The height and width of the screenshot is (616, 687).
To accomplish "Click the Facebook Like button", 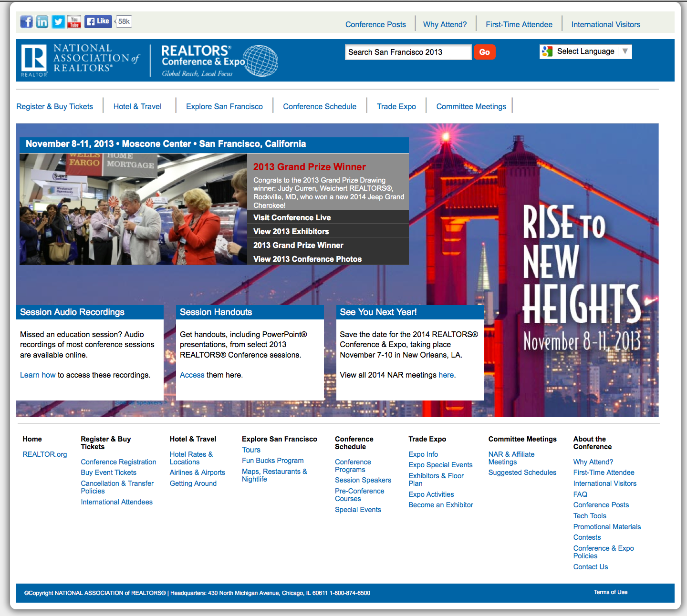I will (x=98, y=21).
